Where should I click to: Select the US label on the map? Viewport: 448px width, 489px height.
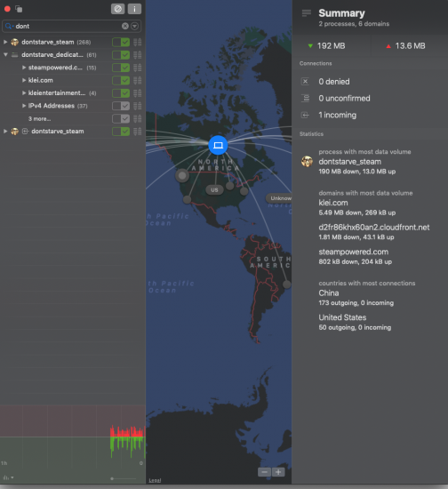point(214,190)
